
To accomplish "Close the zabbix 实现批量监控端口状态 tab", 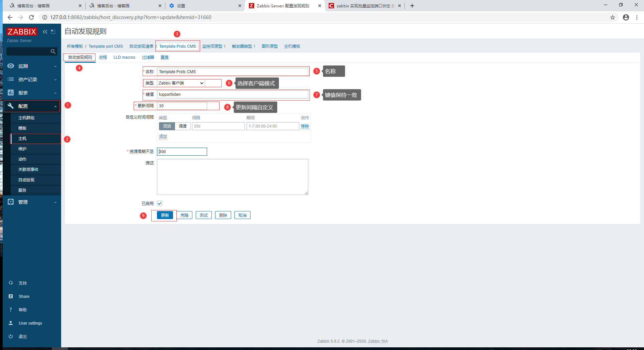I will tap(399, 6).
